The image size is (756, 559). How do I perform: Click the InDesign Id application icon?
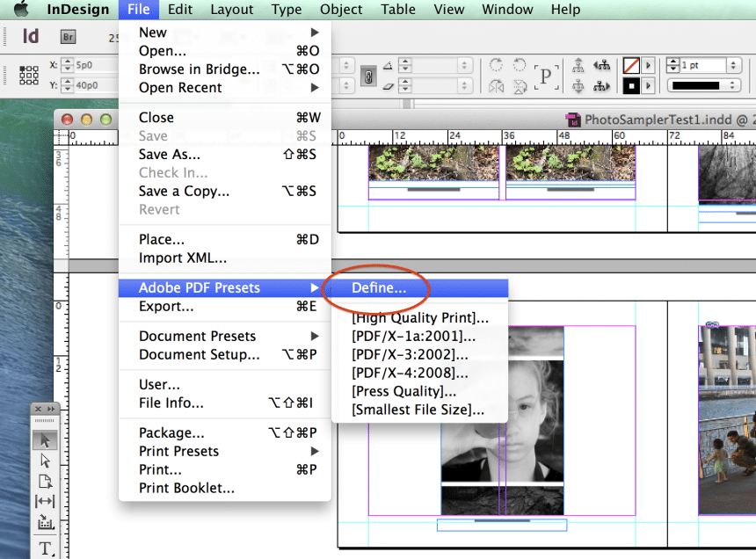(x=31, y=36)
